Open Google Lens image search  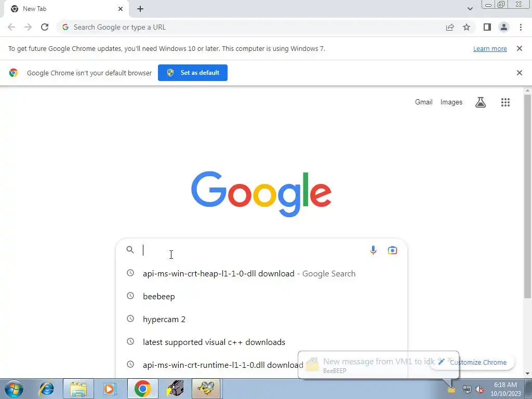(392, 250)
